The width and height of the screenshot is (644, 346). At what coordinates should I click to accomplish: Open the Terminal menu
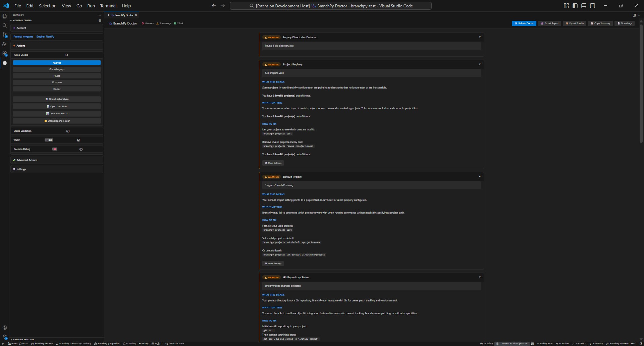108,6
